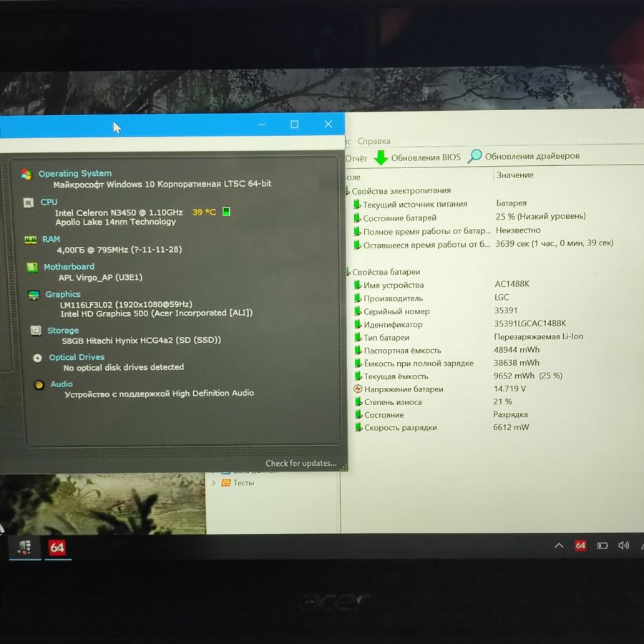The width and height of the screenshot is (644, 644).
Task: Click the Graphics monitor icon in Speccy
Action: pos(34,295)
